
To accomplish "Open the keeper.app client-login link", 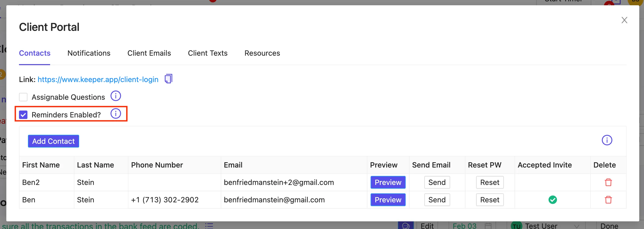I will [98, 79].
